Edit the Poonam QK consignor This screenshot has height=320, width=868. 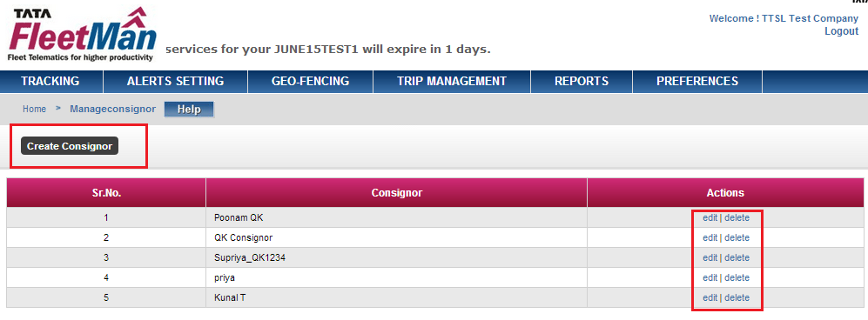(710, 217)
